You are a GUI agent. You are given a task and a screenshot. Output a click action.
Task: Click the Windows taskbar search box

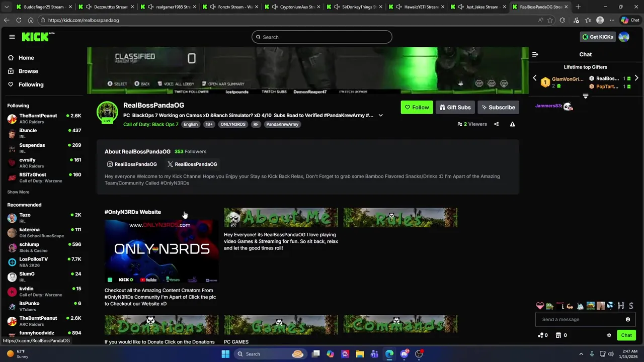(271, 354)
